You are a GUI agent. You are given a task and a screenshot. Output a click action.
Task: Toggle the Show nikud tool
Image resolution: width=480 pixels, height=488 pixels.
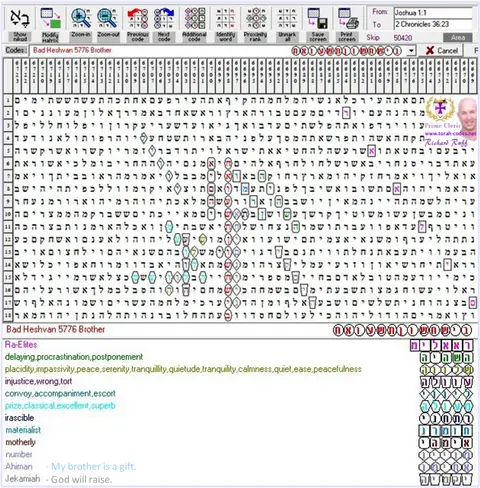(20, 25)
